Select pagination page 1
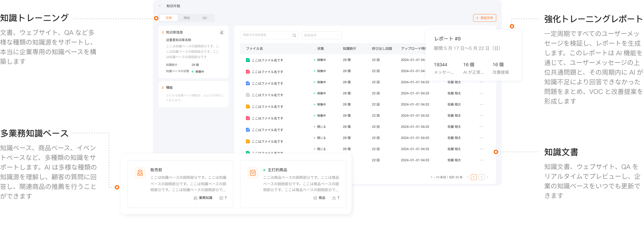 [x=474, y=177]
